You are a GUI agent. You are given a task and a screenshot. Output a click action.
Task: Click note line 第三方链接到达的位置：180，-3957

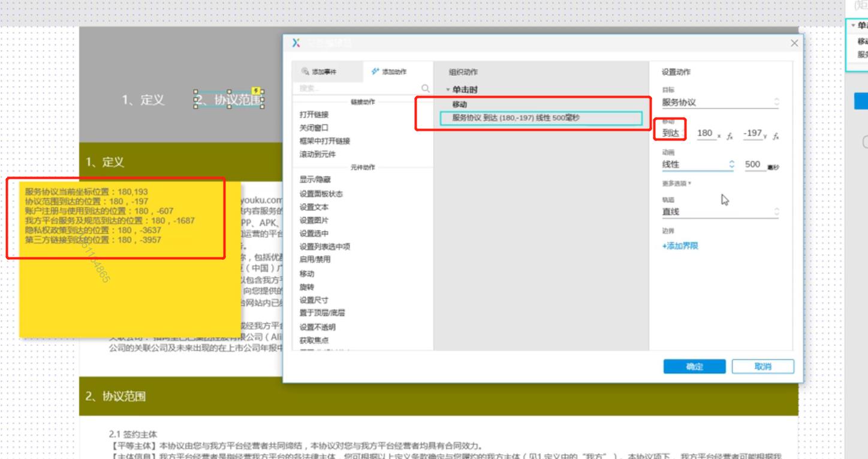(93, 240)
